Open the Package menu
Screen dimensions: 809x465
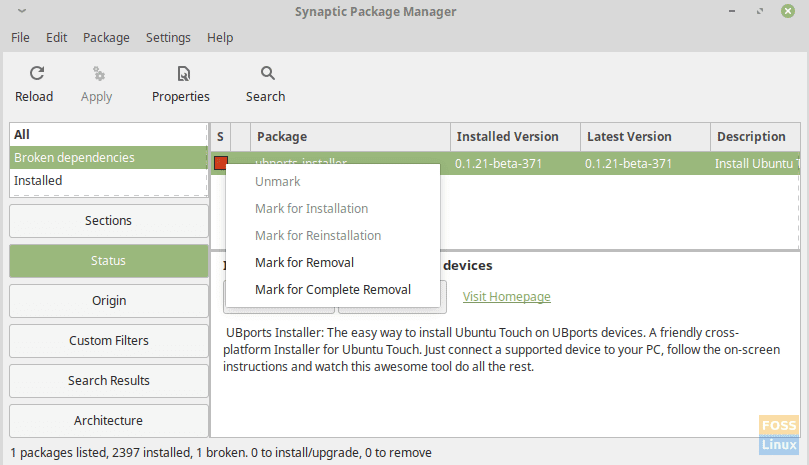106,38
